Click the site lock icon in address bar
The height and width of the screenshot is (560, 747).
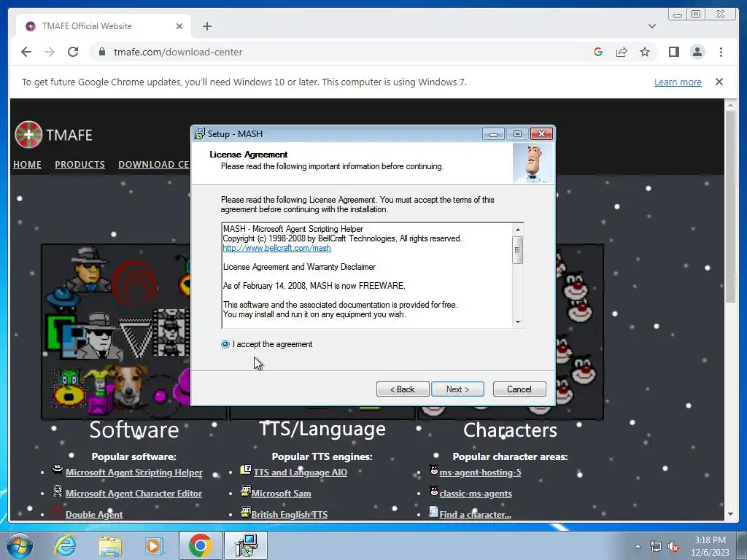tap(102, 52)
